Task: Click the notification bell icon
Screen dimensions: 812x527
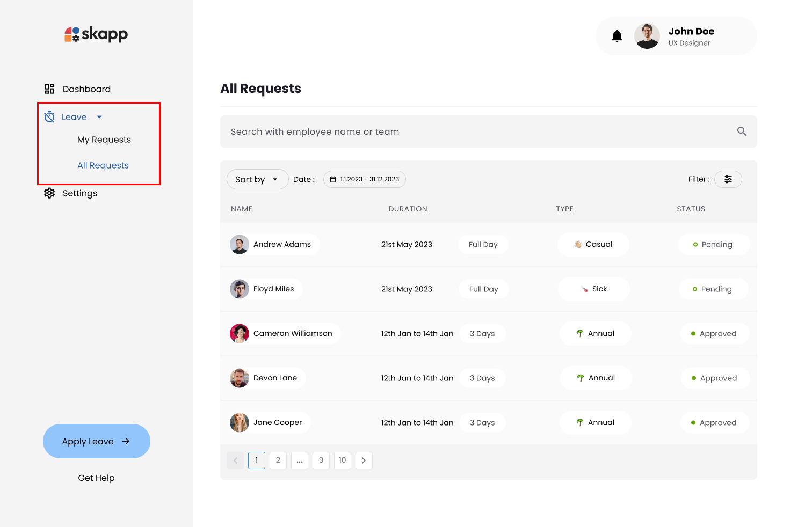Action: point(617,35)
